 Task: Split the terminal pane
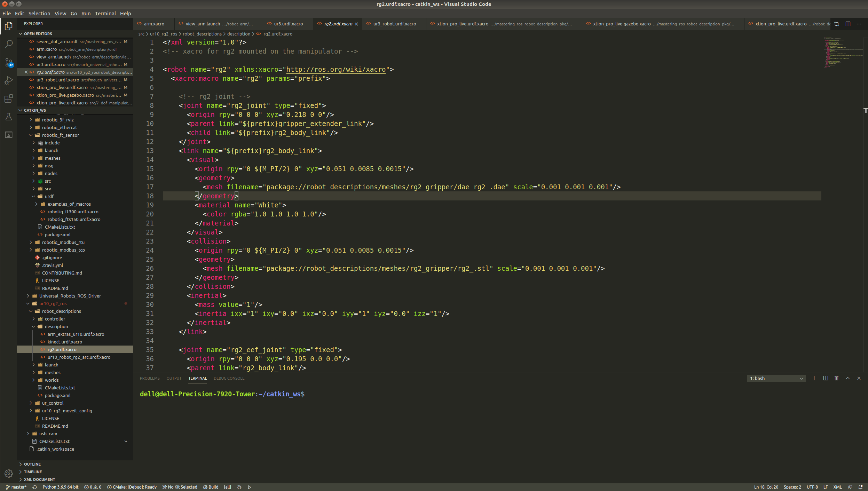tap(825, 378)
